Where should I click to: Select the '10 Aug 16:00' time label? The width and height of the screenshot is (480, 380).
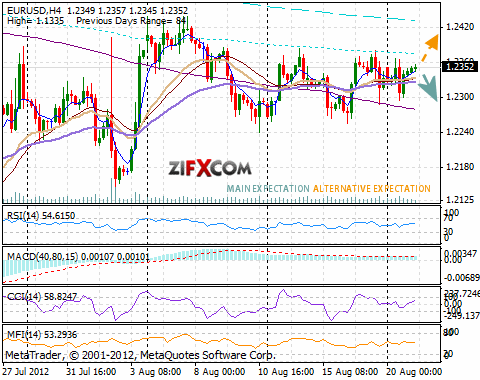[286, 372]
